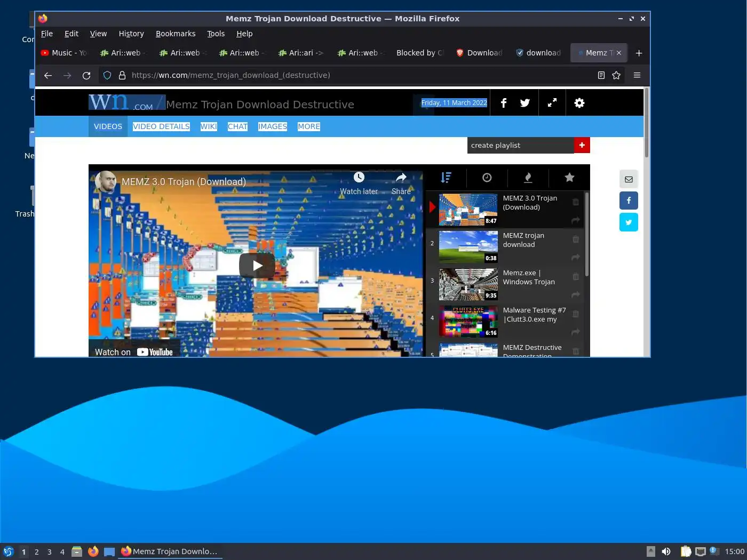Image resolution: width=747 pixels, height=560 pixels.
Task: Open the View menu
Action: 98,34
